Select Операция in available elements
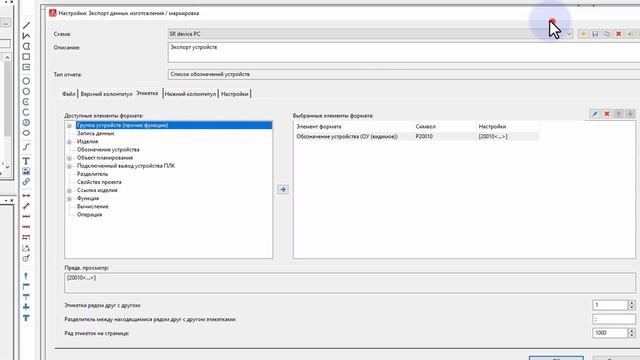This screenshot has width=640, height=360. [x=89, y=215]
